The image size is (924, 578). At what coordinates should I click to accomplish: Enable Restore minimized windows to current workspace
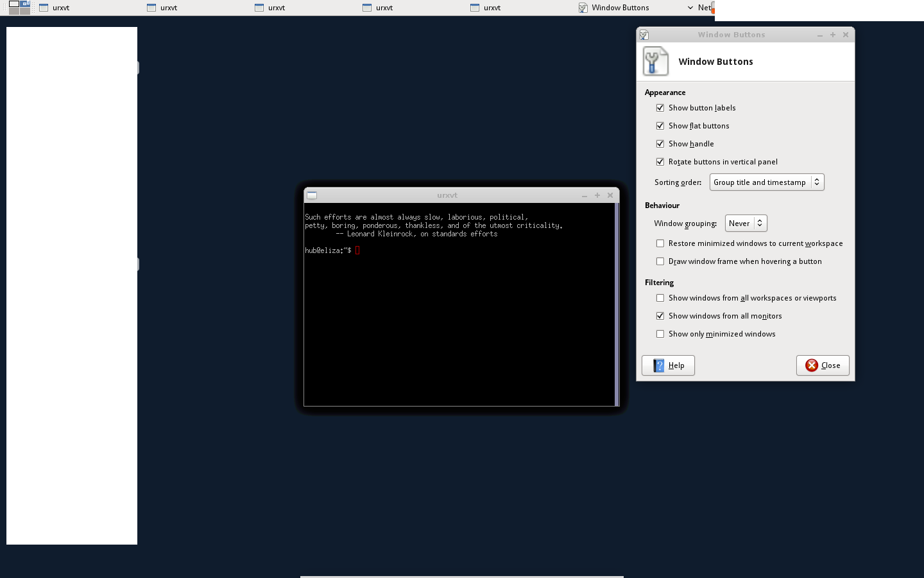pyautogui.click(x=660, y=243)
